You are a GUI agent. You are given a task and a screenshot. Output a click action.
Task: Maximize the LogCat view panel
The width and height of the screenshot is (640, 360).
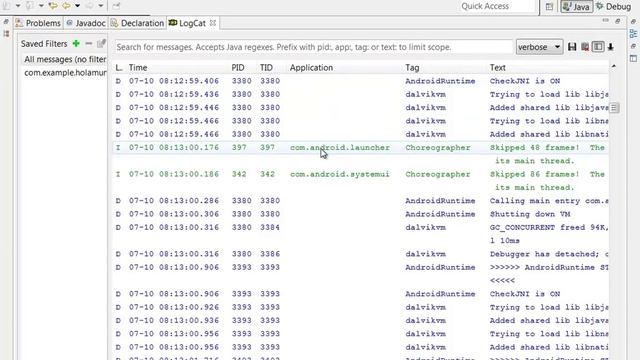pos(618,20)
